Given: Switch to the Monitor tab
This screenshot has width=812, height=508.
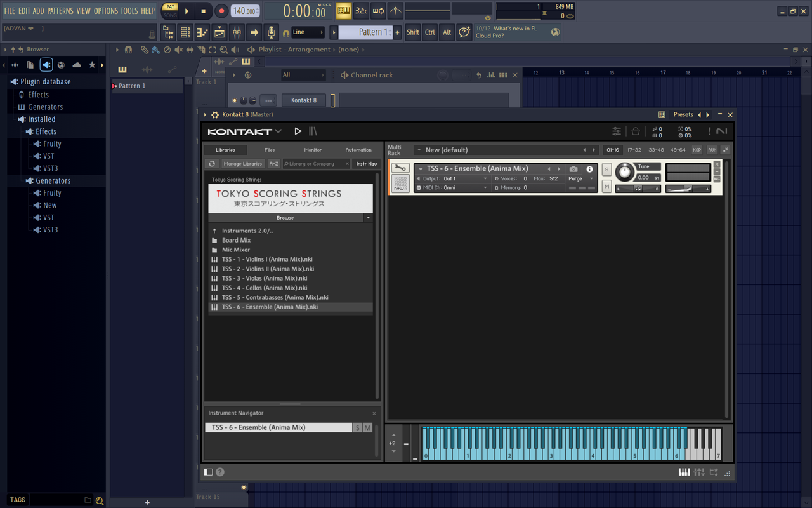Looking at the screenshot, I should (x=313, y=150).
